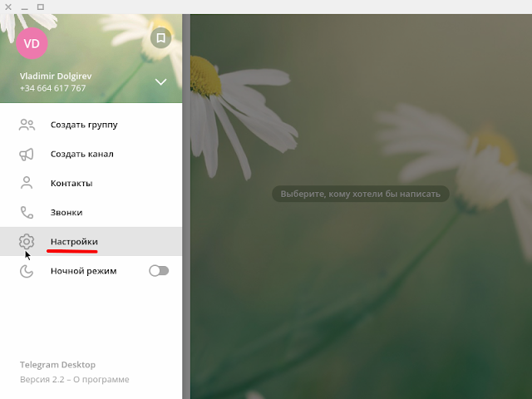The height and width of the screenshot is (399, 532).
Task: Click the group people icon
Action: 27,125
